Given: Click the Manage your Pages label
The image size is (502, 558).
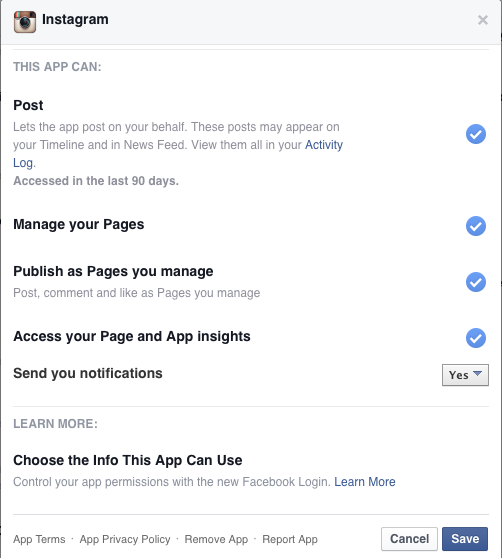Looking at the screenshot, I should point(79,225).
